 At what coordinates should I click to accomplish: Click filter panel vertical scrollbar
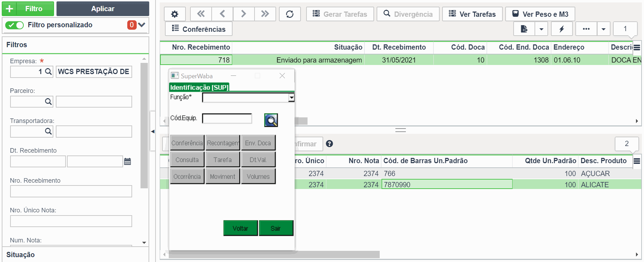click(144, 126)
